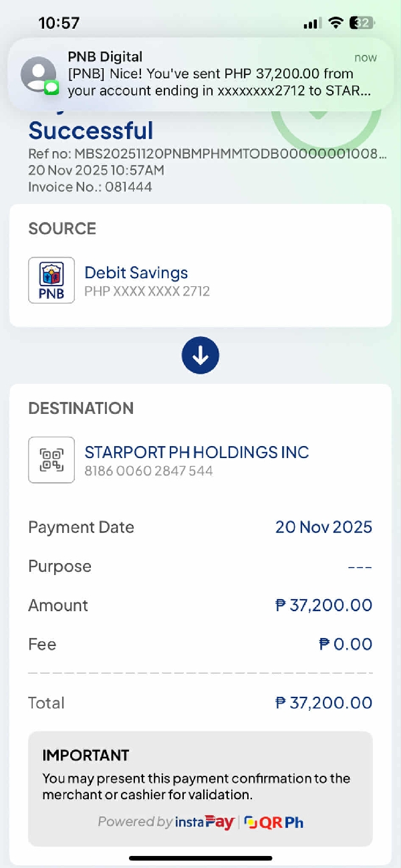The height and width of the screenshot is (868, 401).
Task: Tap the cellular signal bars icon
Action: 312,23
